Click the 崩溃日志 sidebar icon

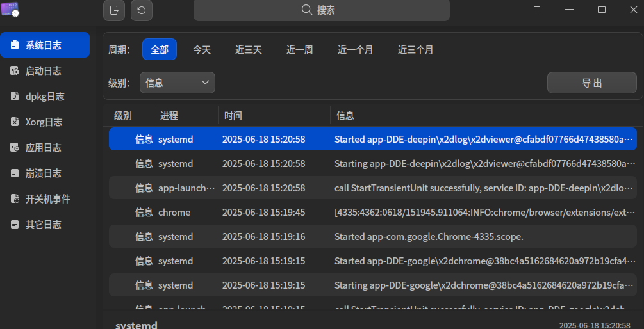click(15, 173)
